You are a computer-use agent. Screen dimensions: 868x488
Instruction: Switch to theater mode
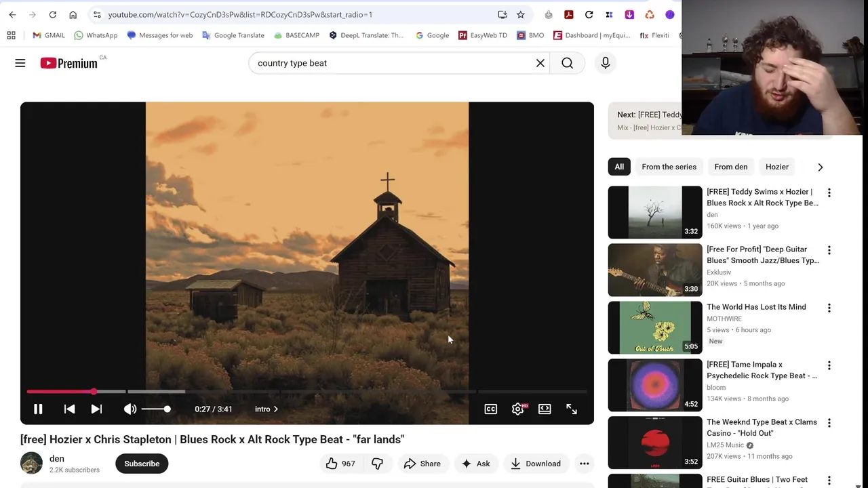coord(545,409)
